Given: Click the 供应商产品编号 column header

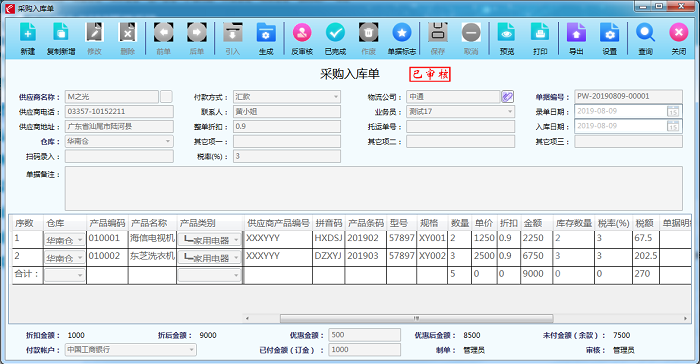Looking at the screenshot, I should pyautogui.click(x=278, y=223).
